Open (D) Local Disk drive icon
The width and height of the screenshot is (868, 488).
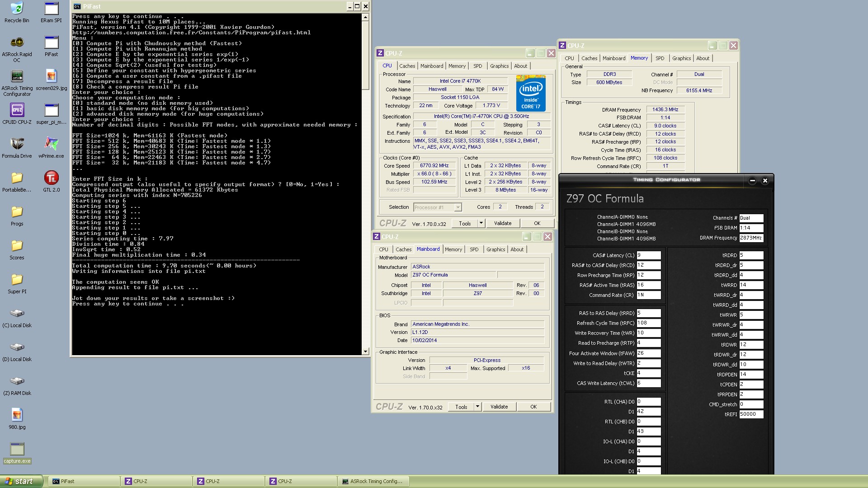tap(17, 351)
